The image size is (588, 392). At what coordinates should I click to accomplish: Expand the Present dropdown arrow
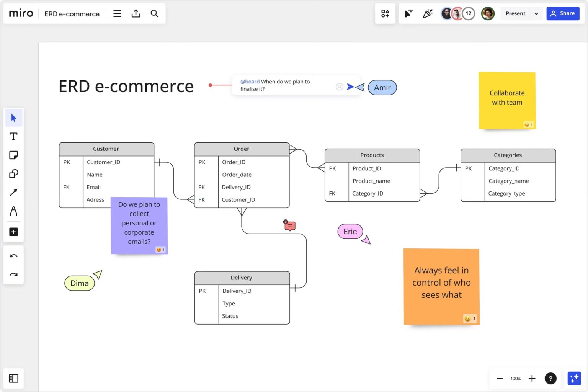(536, 14)
